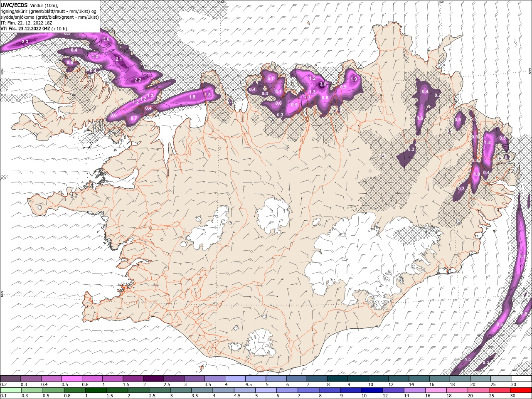The width and height of the screenshot is (532, 399).
Task: Select the snow scale label '30'
Action: (514, 384)
